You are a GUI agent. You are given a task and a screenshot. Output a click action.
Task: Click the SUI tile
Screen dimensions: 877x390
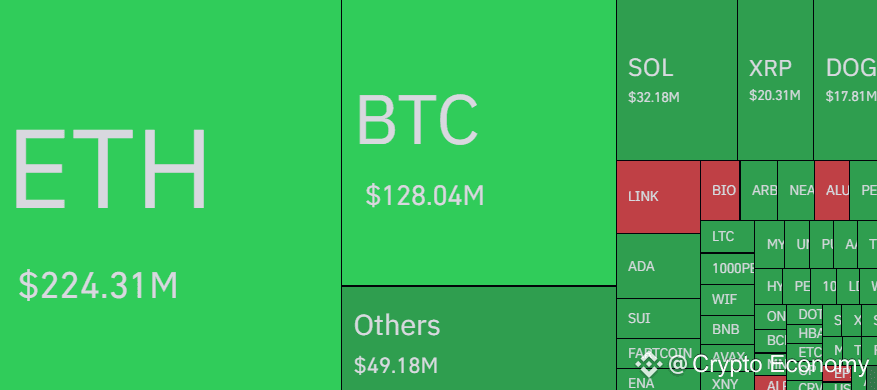658,318
